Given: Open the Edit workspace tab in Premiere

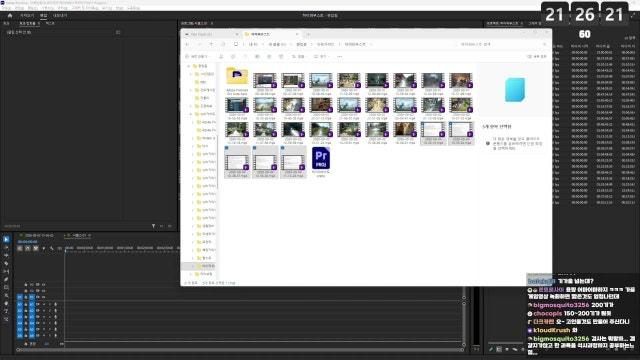Looking at the screenshot, I should point(43,16).
